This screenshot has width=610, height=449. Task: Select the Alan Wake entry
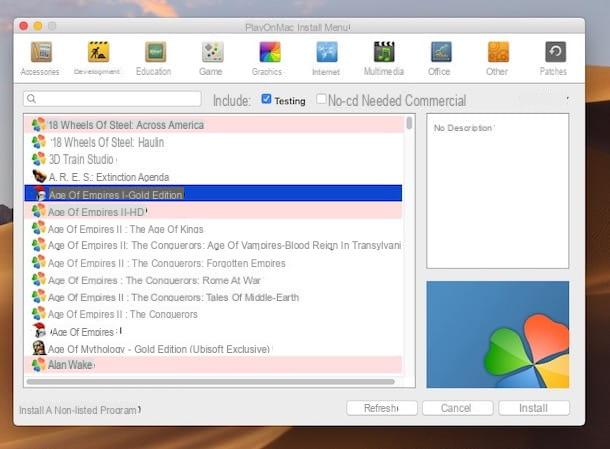coord(213,365)
